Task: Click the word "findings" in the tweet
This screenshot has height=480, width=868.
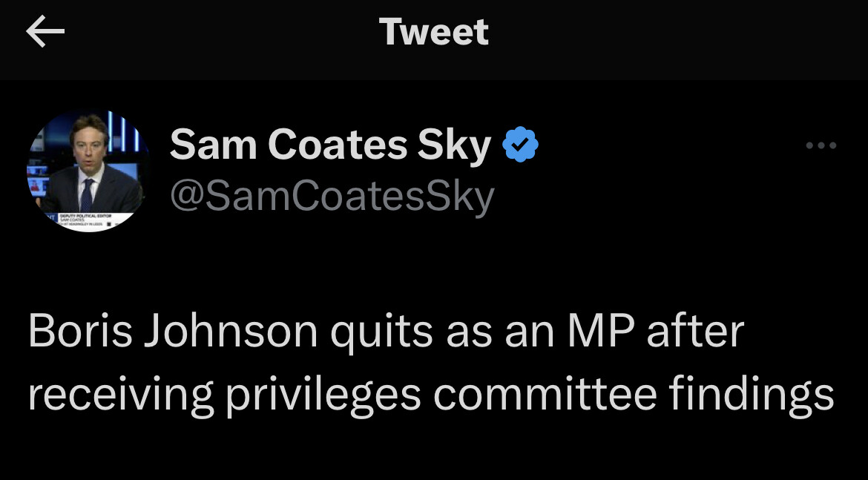Action: pos(751,394)
